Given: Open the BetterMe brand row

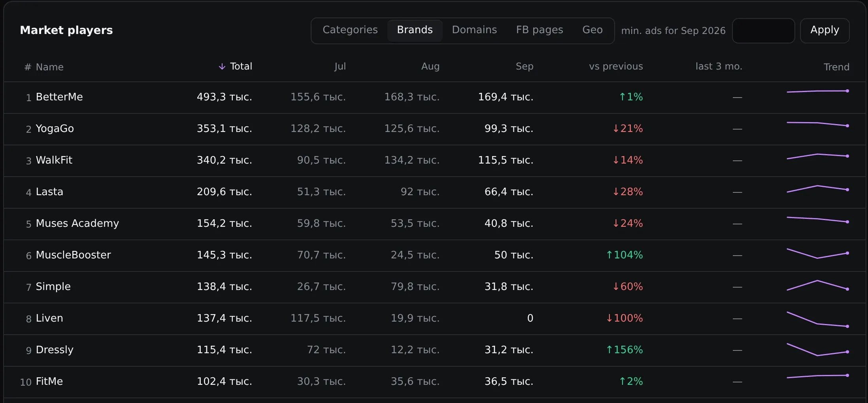Looking at the screenshot, I should point(435,97).
